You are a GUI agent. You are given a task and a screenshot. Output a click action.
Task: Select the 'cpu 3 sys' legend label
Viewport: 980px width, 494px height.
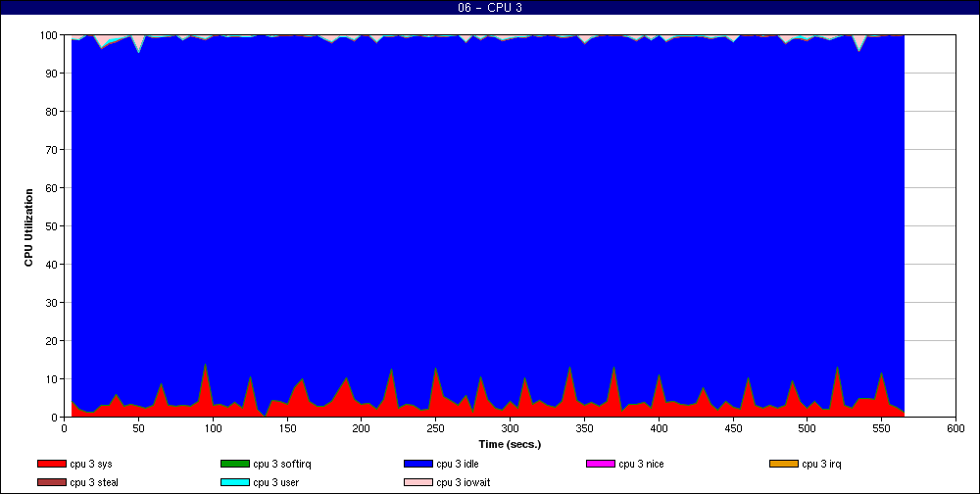91,465
